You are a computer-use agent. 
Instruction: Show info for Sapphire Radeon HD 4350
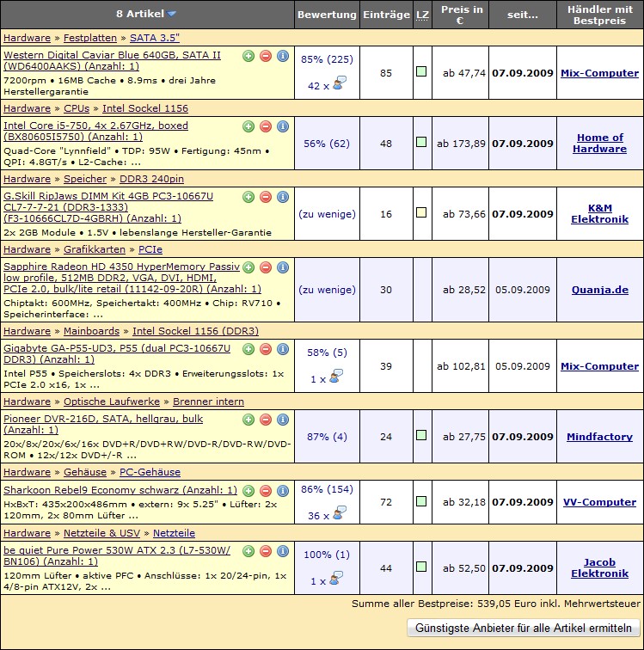click(x=283, y=267)
